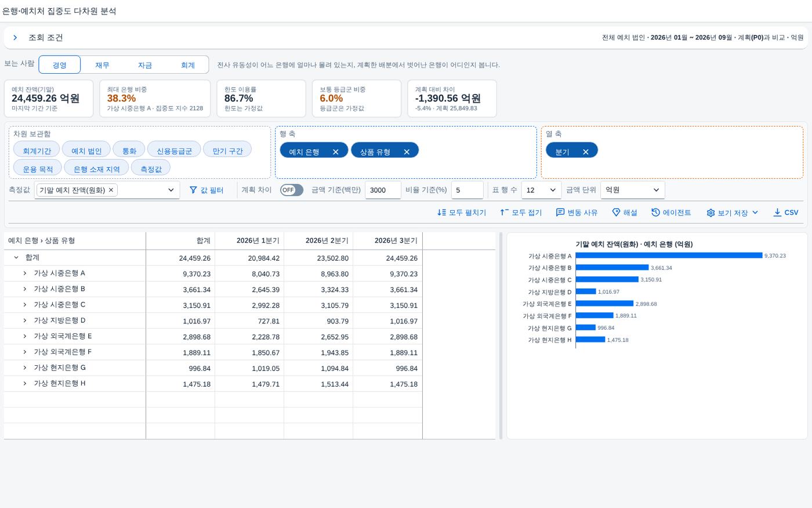
Task: Open the 표 행 수 dropdown
Action: point(541,190)
